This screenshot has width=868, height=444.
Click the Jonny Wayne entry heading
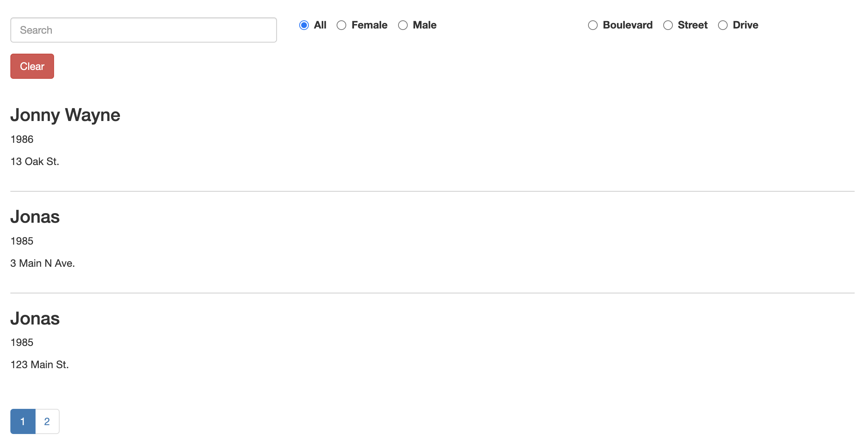point(65,115)
